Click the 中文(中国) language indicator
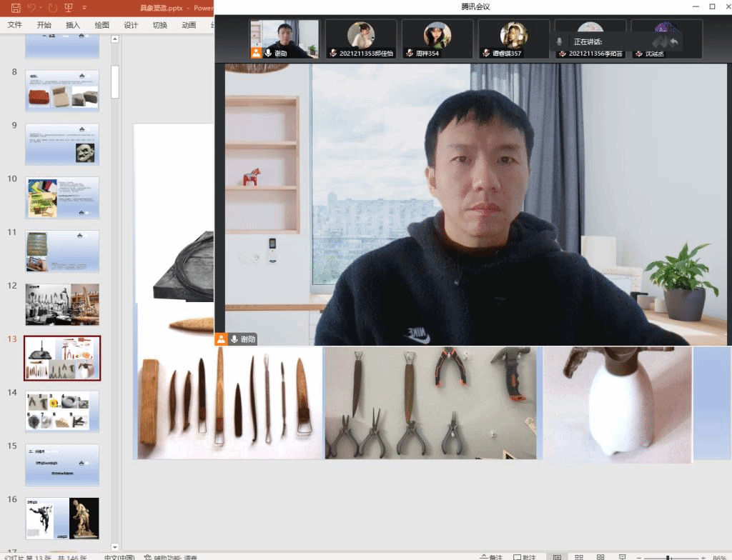 pos(119,556)
